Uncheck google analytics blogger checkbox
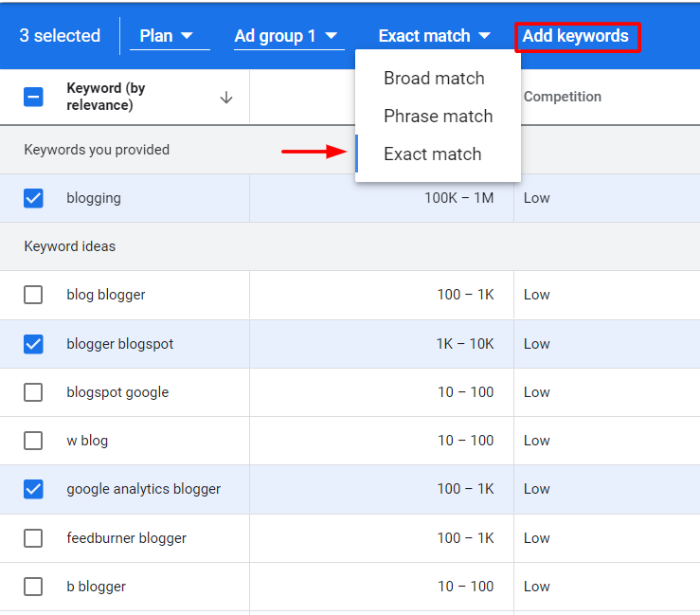The width and height of the screenshot is (700, 615). coord(33,489)
